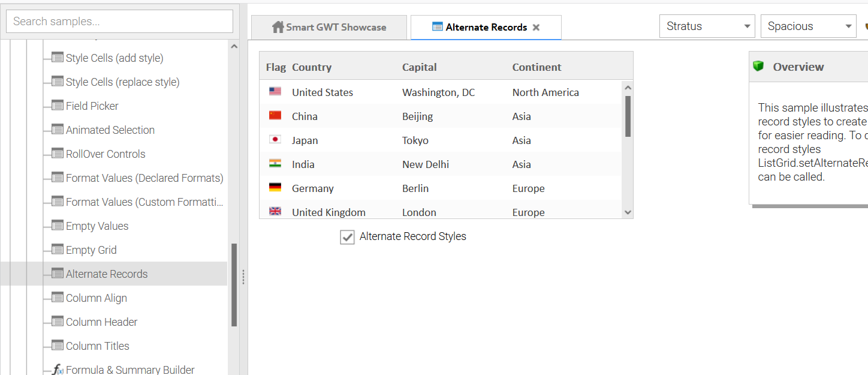Click the grid icon beside Format Values (Declared Formats)

click(x=58, y=178)
